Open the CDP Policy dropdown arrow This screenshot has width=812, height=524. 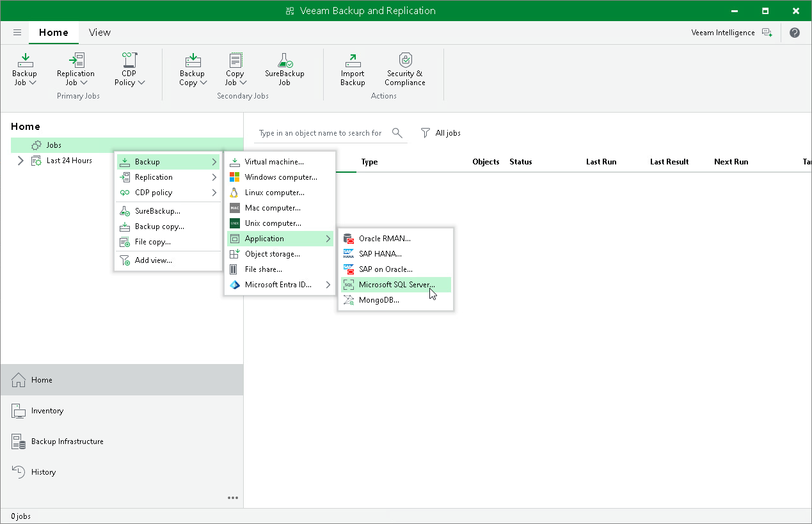(x=141, y=83)
